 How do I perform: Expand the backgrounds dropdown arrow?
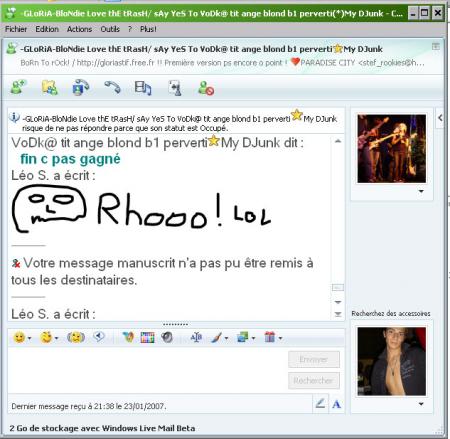tap(253, 338)
